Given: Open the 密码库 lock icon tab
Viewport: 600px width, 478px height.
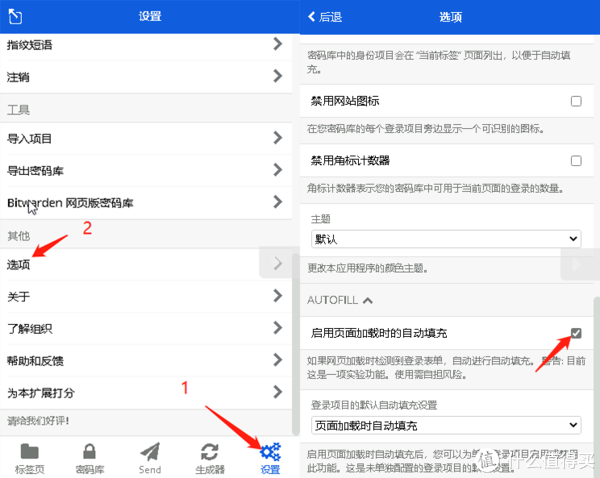Looking at the screenshot, I should (90, 458).
